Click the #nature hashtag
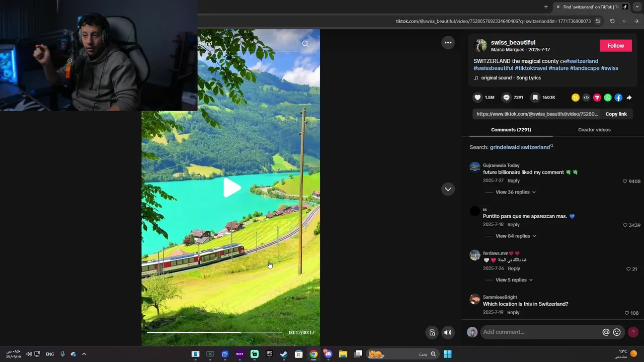This screenshot has width=644, height=362. 558,68
